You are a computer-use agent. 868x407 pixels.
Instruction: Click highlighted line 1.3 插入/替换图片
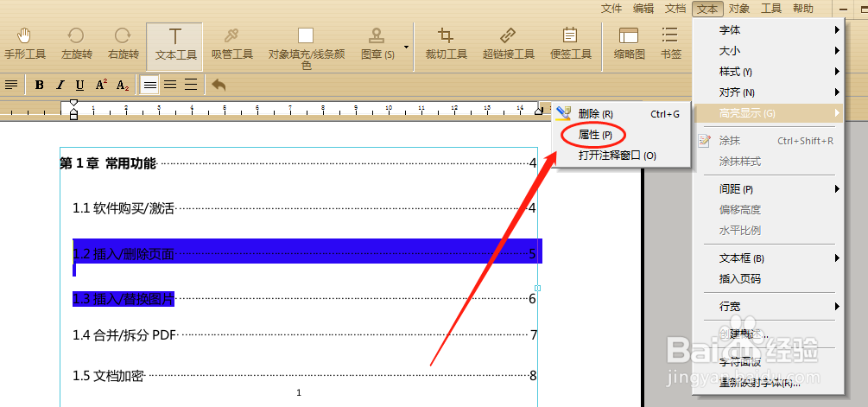tap(124, 299)
